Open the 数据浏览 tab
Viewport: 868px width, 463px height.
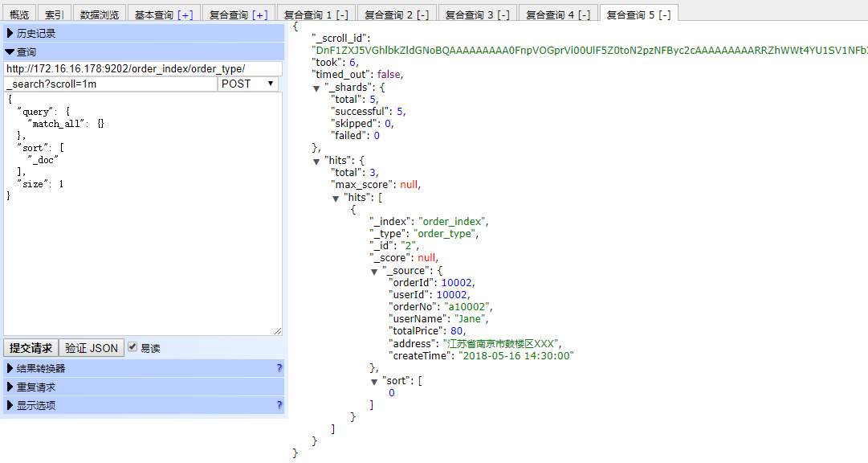tap(100, 14)
